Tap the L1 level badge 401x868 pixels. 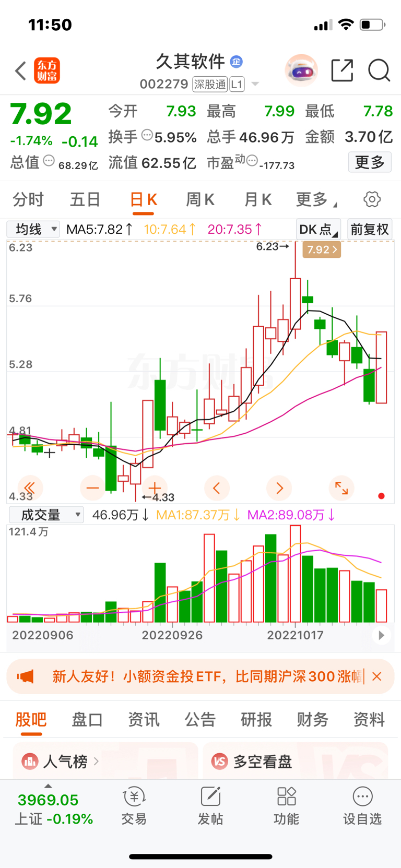(x=237, y=84)
